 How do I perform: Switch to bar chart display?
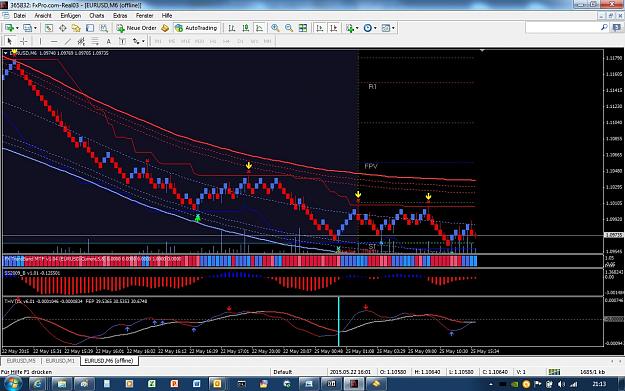click(x=232, y=28)
